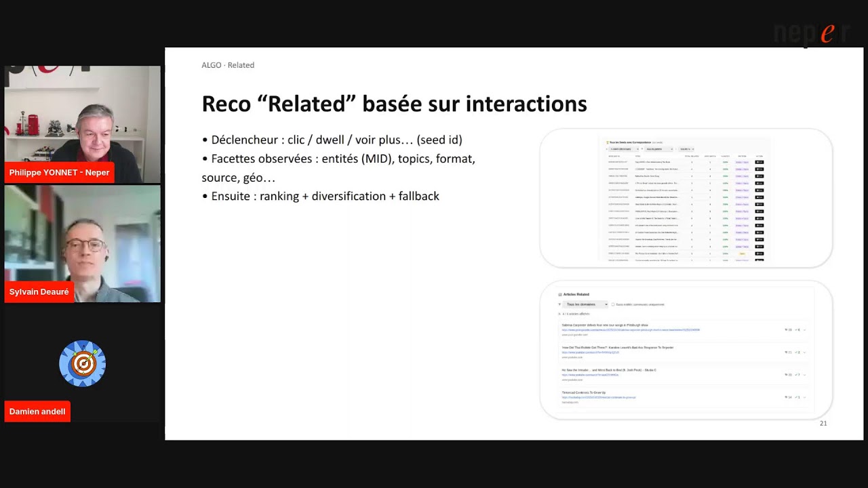Expand the Tinkercad article row chevron

(x=805, y=397)
